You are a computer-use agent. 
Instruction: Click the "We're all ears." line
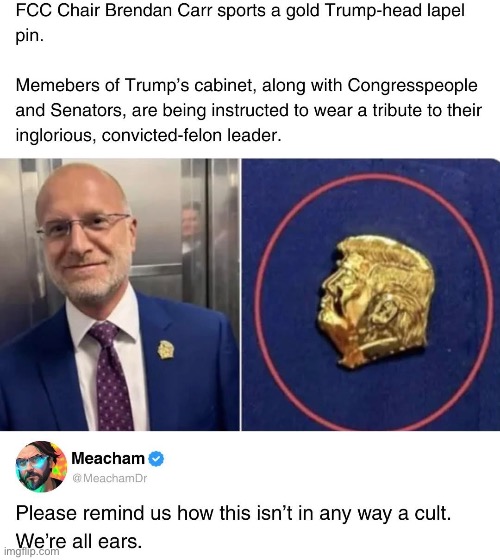(79, 541)
